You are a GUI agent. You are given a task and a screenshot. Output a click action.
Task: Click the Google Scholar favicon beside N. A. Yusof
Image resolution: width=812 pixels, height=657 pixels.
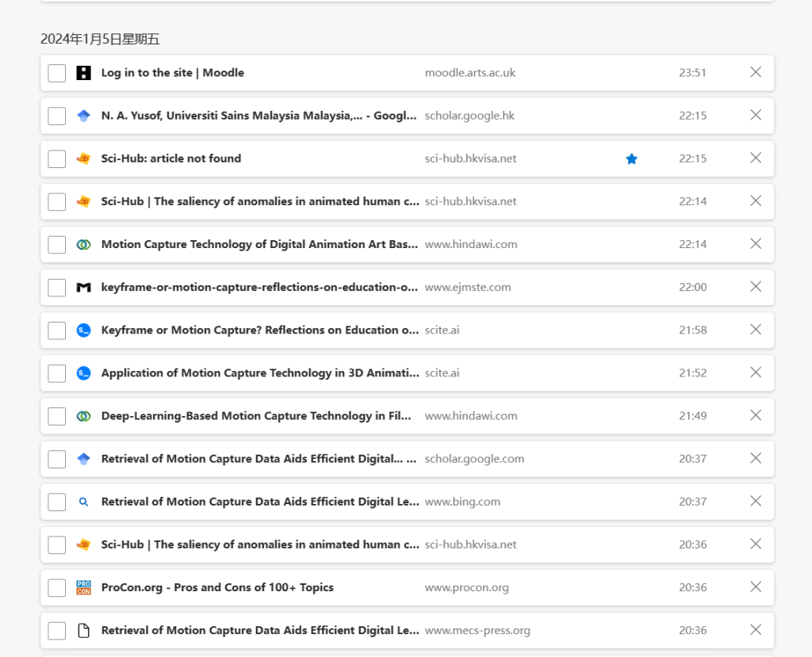pyautogui.click(x=83, y=116)
